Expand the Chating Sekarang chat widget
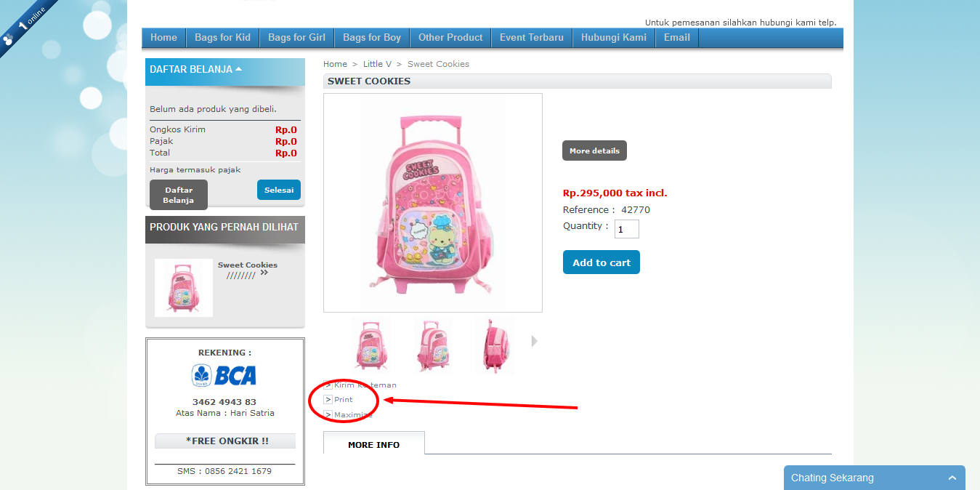This screenshot has height=490, width=980. (x=952, y=478)
